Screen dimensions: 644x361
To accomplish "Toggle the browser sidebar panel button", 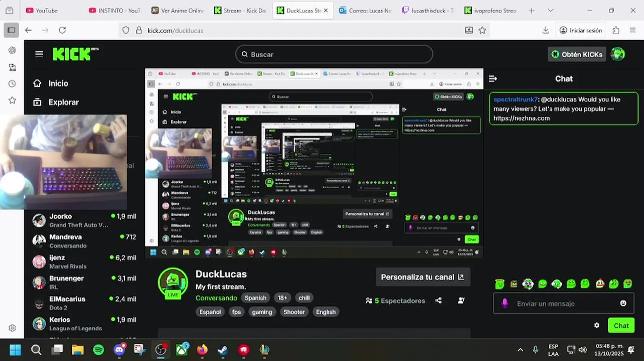I will pyautogui.click(x=12, y=30).
